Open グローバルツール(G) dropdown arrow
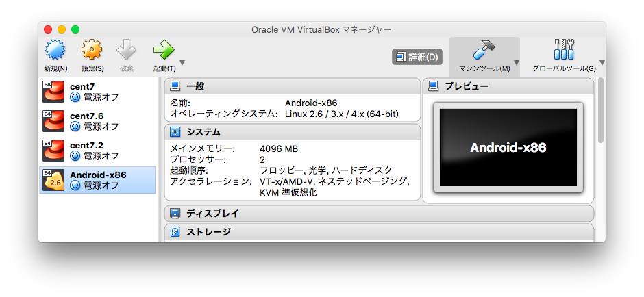The width and height of the screenshot is (644, 297). [x=602, y=63]
